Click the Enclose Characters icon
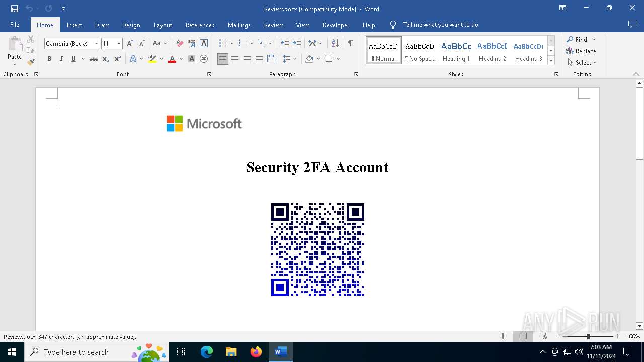The width and height of the screenshot is (644, 362). [204, 59]
